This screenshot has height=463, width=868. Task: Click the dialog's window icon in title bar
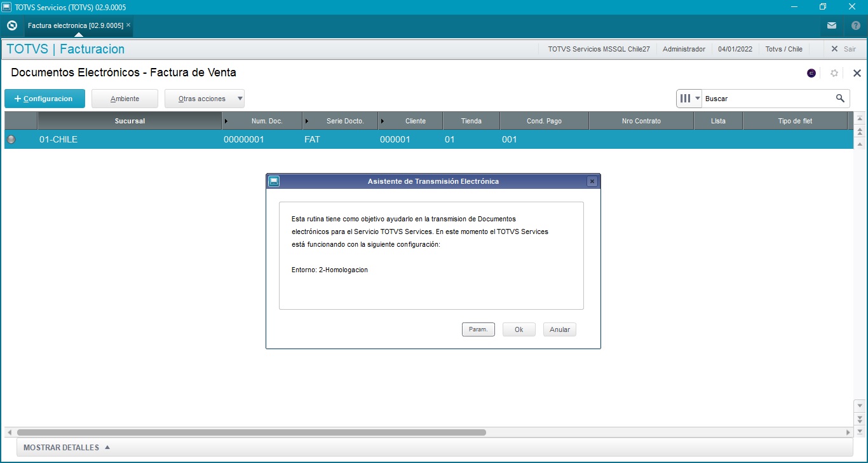tap(273, 181)
